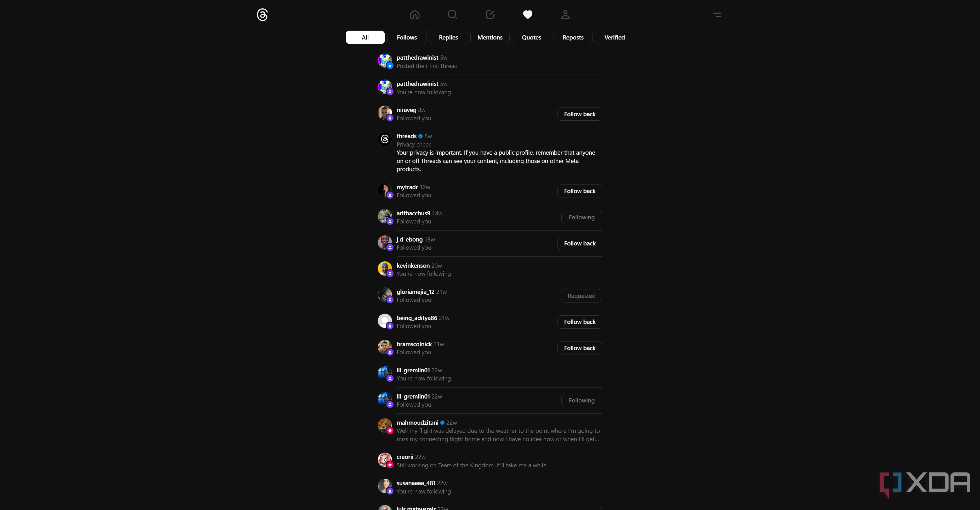Open the Profile person icon
The image size is (980, 510).
click(x=565, y=14)
